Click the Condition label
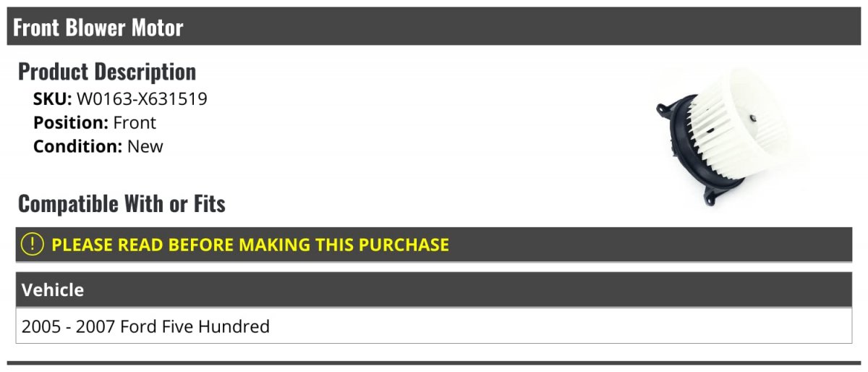The height and width of the screenshot is (372, 868). (x=78, y=146)
